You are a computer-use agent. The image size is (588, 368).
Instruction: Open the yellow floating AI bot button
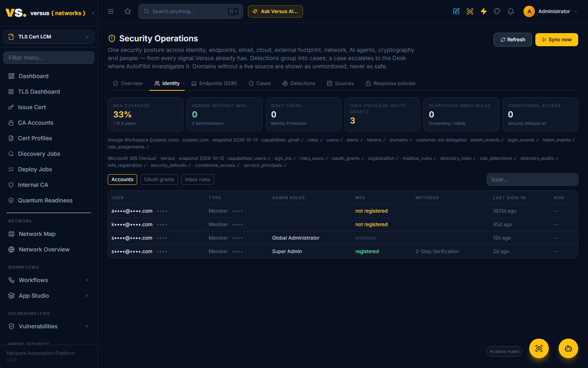(568, 348)
